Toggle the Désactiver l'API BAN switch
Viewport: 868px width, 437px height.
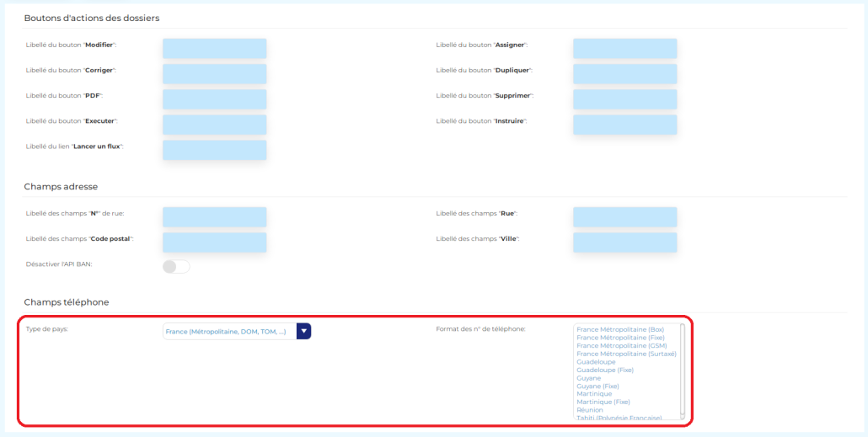[x=176, y=267]
